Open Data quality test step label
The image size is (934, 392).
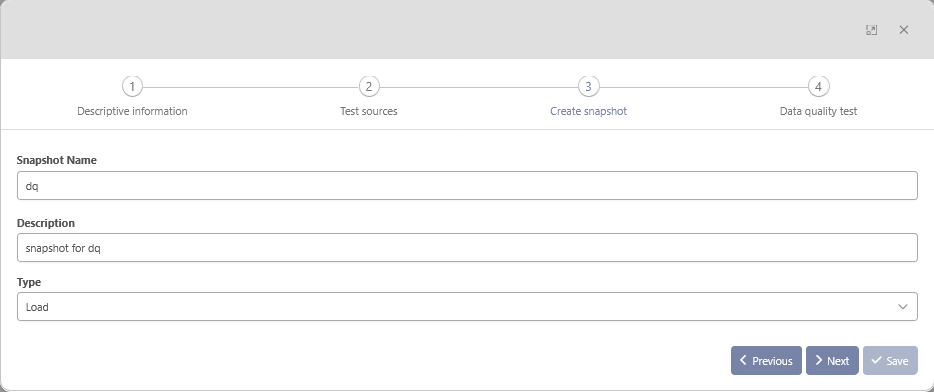pos(818,111)
